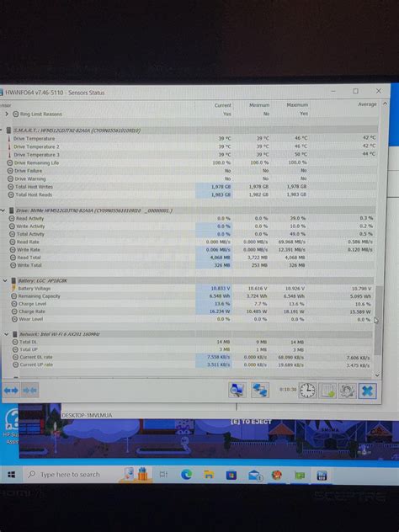Start logging with the sheet icon
This screenshot has height=532, width=399.
point(327,391)
